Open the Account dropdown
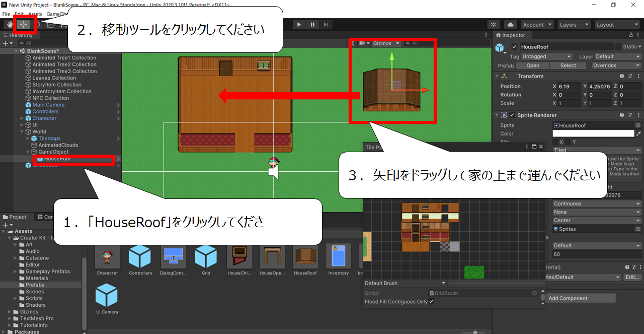The width and height of the screenshot is (644, 334). coord(536,24)
